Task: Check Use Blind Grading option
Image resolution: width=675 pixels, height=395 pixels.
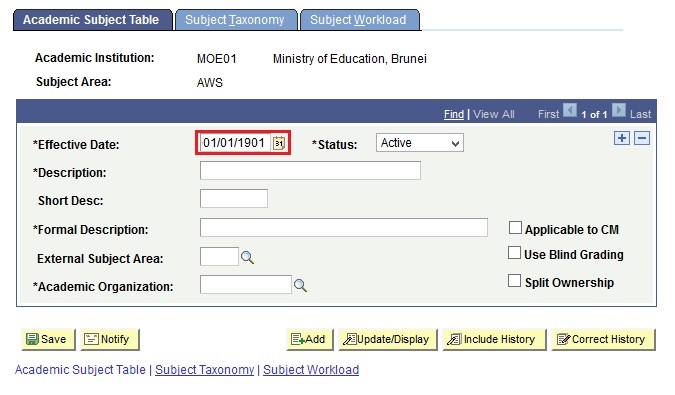Action: 514,253
